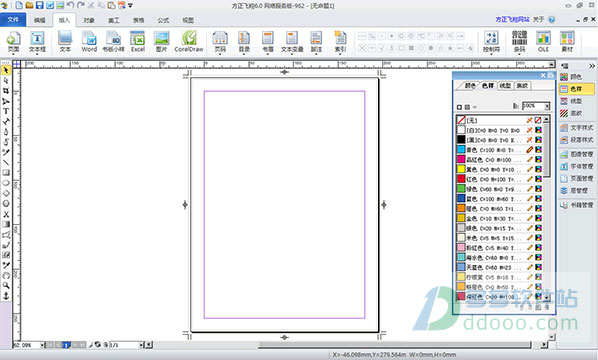Open the 文件 (File) menu
The image size is (598, 360).
[13, 19]
